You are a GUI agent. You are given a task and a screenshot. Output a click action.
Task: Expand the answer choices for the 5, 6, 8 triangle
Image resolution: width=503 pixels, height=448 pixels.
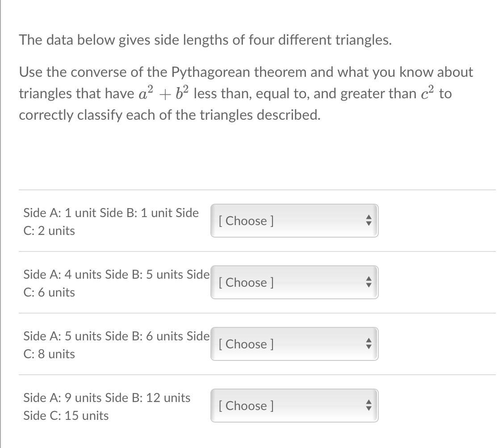coord(294,344)
